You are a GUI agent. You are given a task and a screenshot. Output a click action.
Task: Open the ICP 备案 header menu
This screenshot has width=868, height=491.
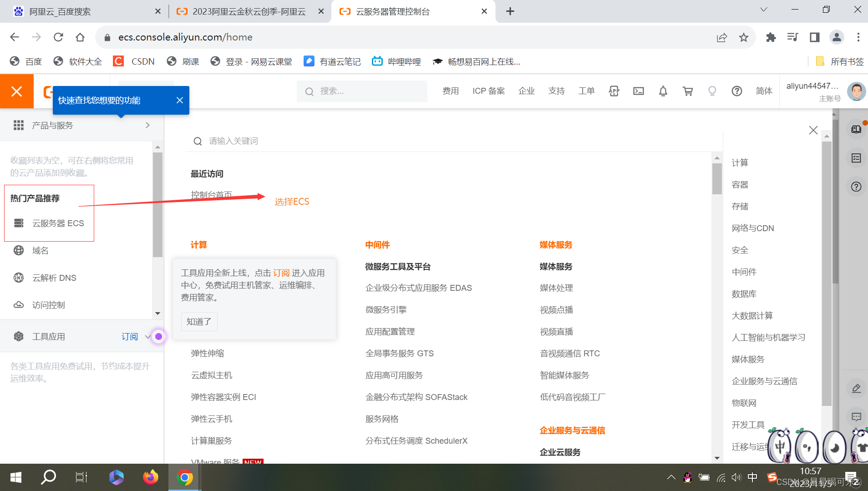coord(489,91)
